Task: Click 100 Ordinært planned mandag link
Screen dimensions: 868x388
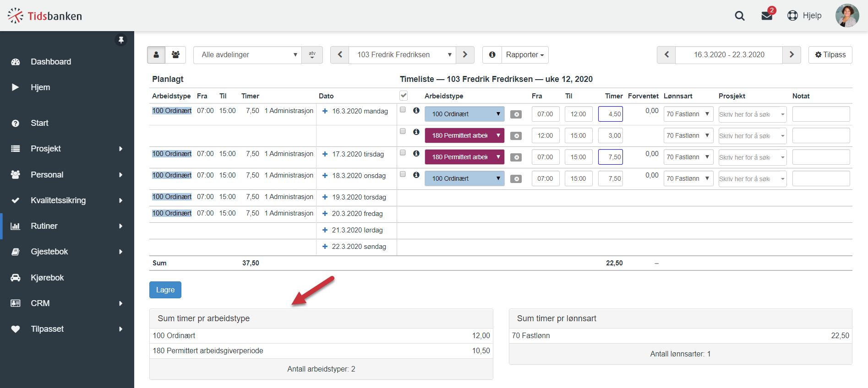Action: tap(172, 111)
